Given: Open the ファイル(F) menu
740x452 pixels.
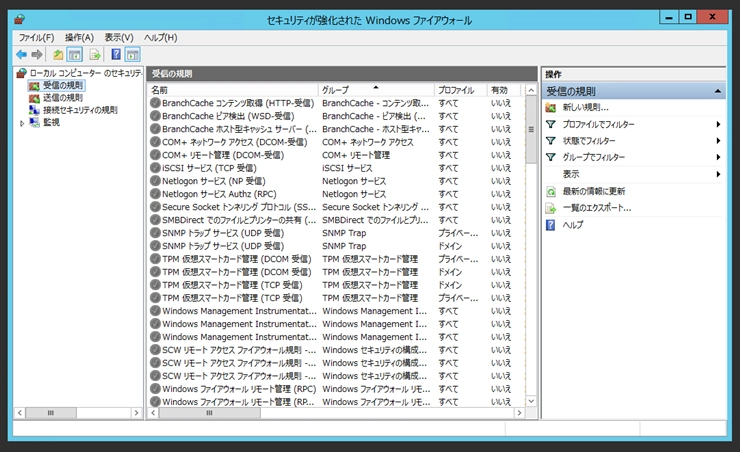Looking at the screenshot, I should click(36, 37).
